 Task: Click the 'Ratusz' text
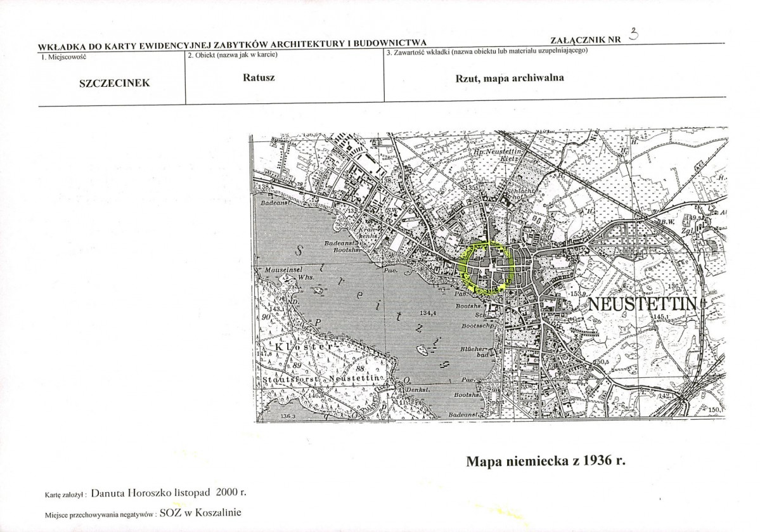[x=259, y=77]
